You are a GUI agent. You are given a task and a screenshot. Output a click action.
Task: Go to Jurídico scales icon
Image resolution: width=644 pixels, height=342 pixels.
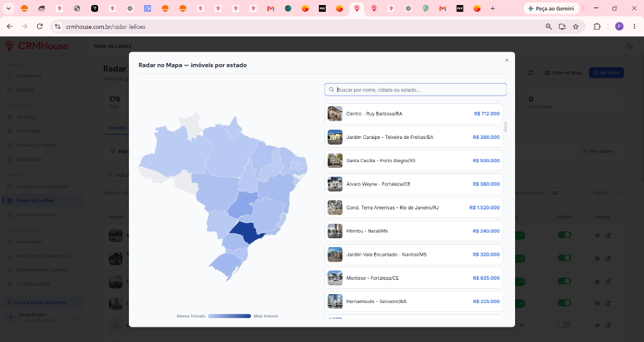pos(10,117)
